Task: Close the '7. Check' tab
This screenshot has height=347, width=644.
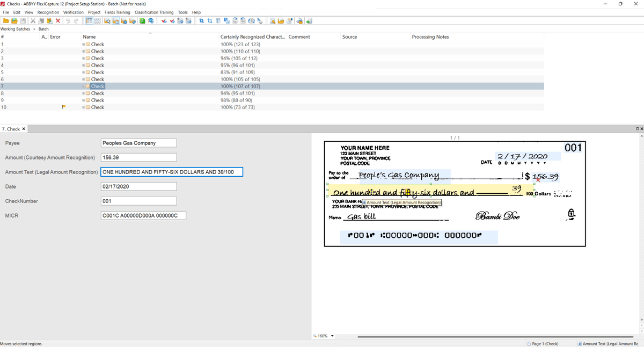Action: pos(24,129)
